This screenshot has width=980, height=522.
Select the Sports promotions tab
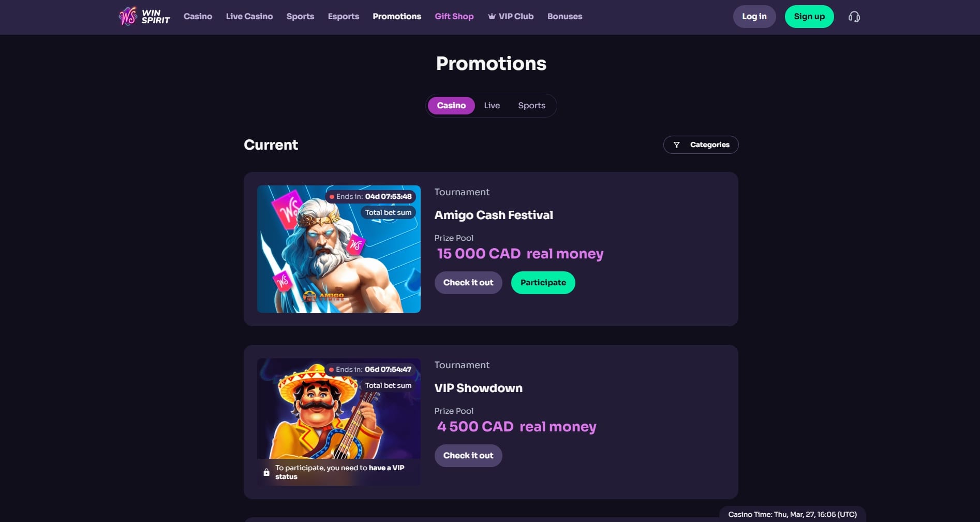531,106
